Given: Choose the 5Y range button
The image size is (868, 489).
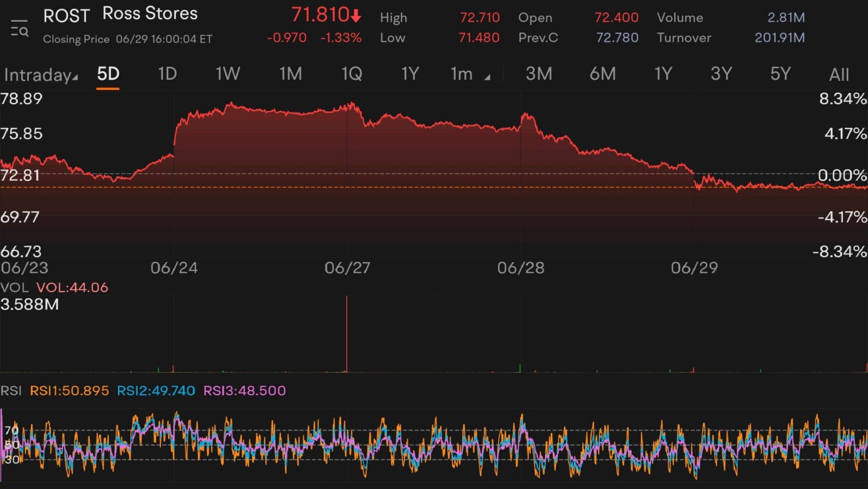Looking at the screenshot, I should (x=781, y=74).
